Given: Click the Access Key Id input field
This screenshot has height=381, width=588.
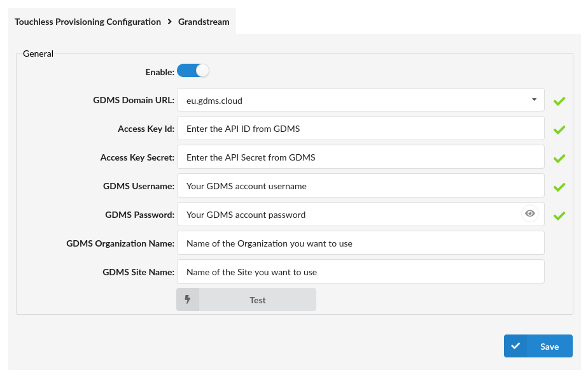Looking at the screenshot, I should pos(360,128).
